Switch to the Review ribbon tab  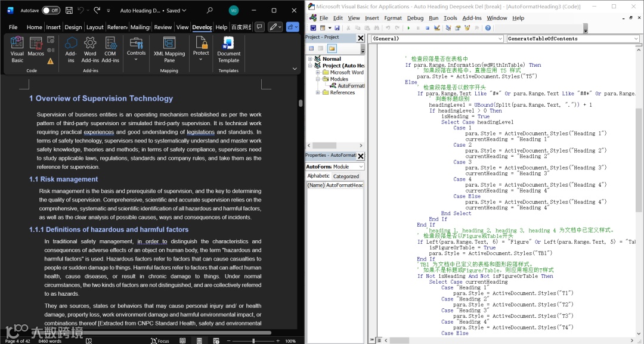click(x=163, y=27)
